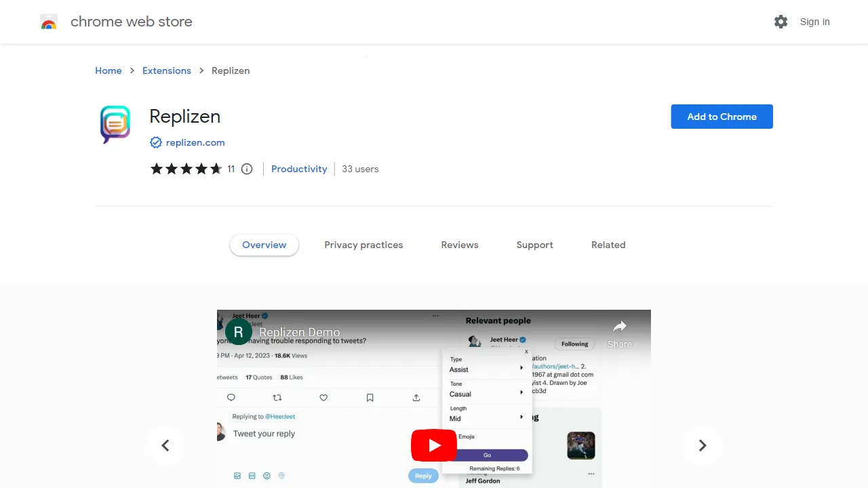868x488 pixels.
Task: Open the Support tab
Action: pyautogui.click(x=535, y=245)
